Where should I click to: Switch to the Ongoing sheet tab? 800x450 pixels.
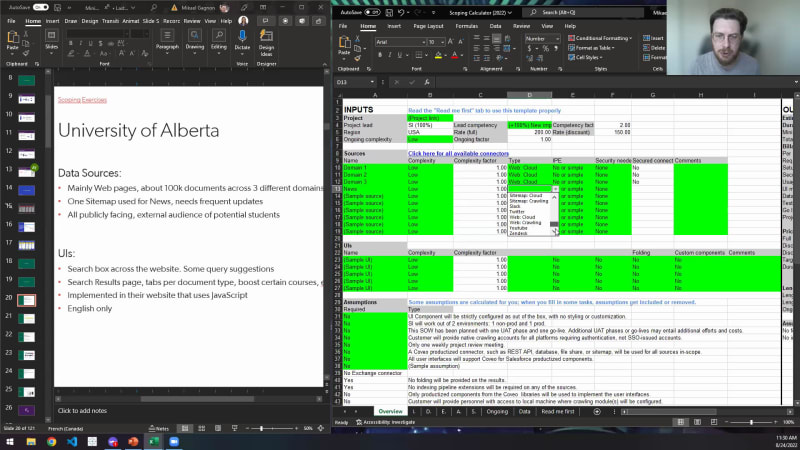pos(497,411)
